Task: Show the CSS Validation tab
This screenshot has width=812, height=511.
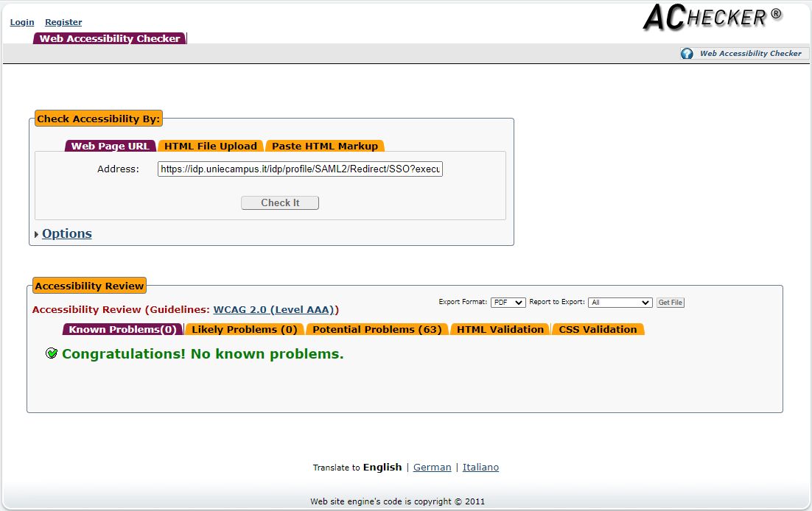Action: pyautogui.click(x=598, y=329)
